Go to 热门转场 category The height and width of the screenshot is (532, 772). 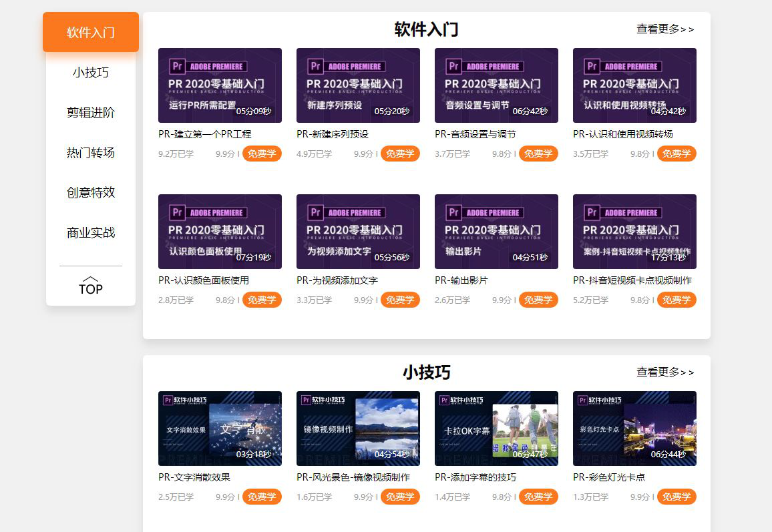(x=91, y=153)
